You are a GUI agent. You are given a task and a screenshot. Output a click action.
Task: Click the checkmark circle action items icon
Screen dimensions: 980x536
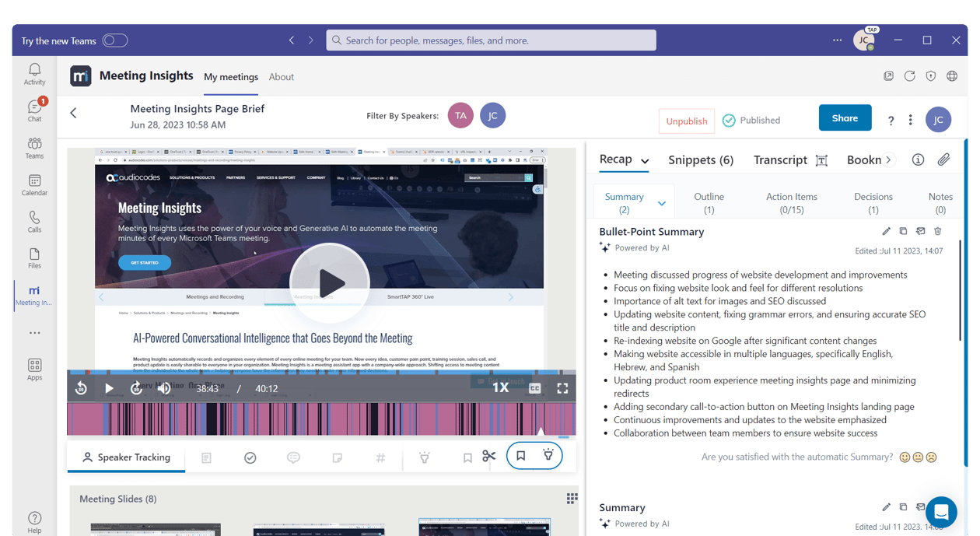(250, 458)
